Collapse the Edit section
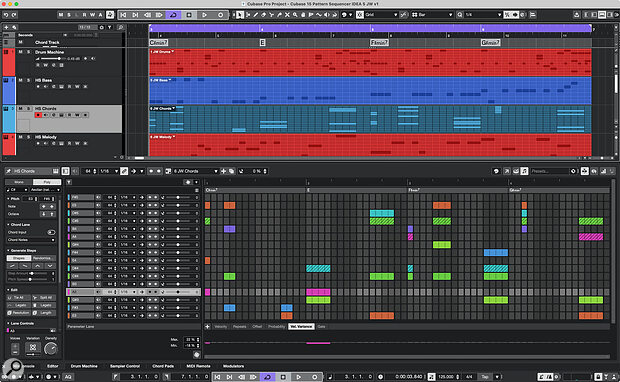 [8, 290]
